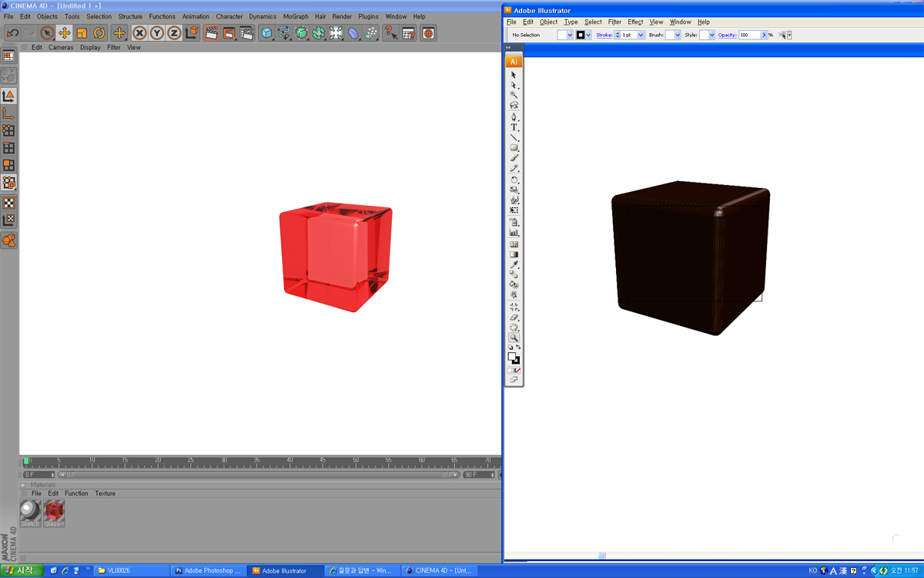Screen dimensions: 924x578
Task: Open the Render menu in Cinema 4D
Action: pos(342,16)
